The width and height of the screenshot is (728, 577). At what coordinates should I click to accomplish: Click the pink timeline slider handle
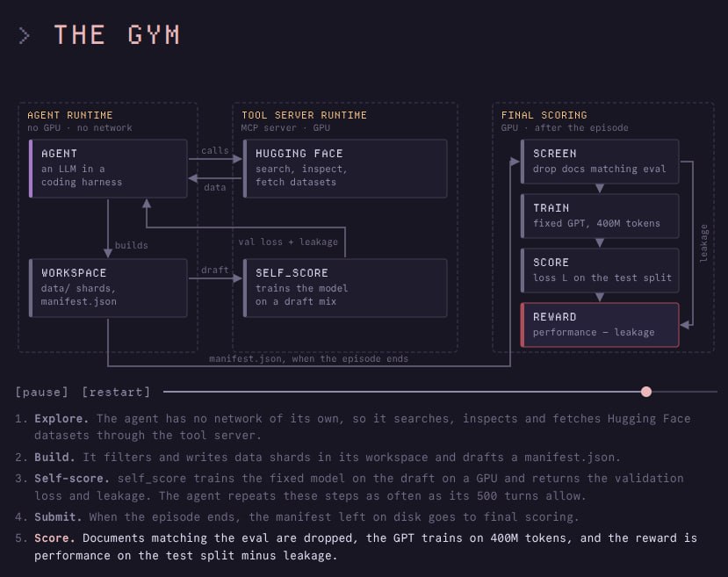645,392
